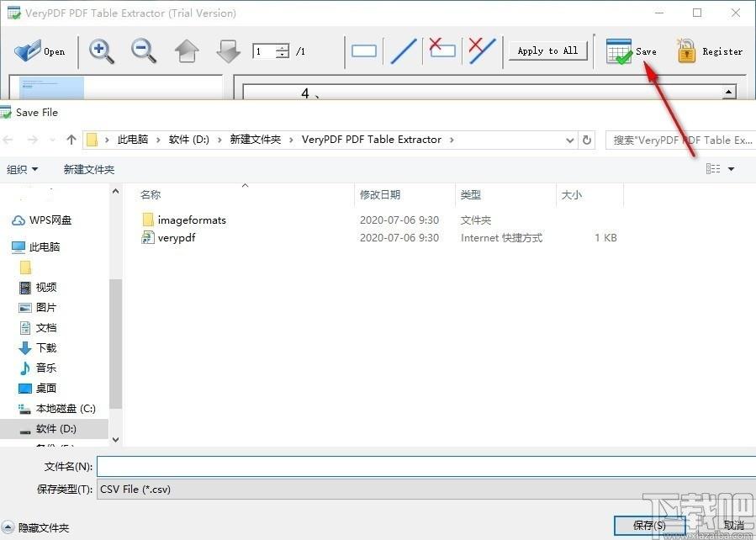The image size is (756, 540).
Task: Open 音乐 folder in sidebar
Action: tap(38, 368)
